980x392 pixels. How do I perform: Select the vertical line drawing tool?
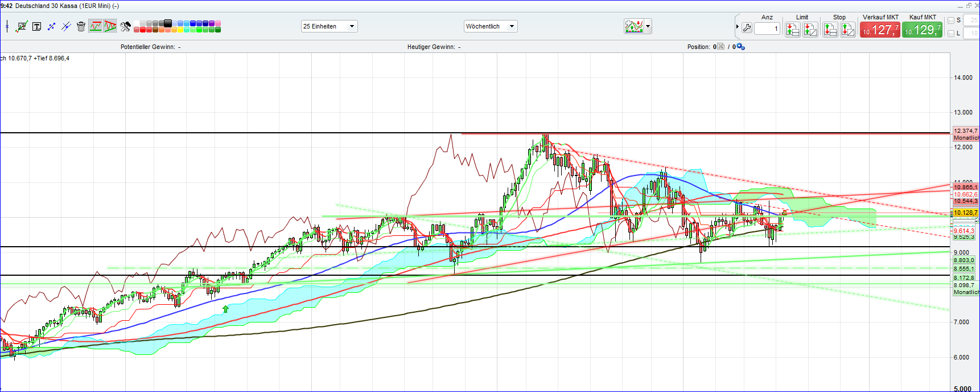tap(7, 26)
